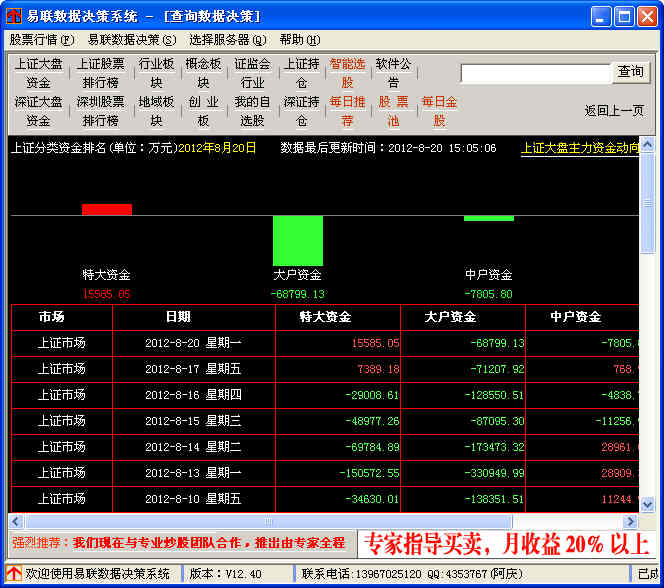Open the 帮助 help menu
Screen dimensions: 664x588
coord(299,40)
